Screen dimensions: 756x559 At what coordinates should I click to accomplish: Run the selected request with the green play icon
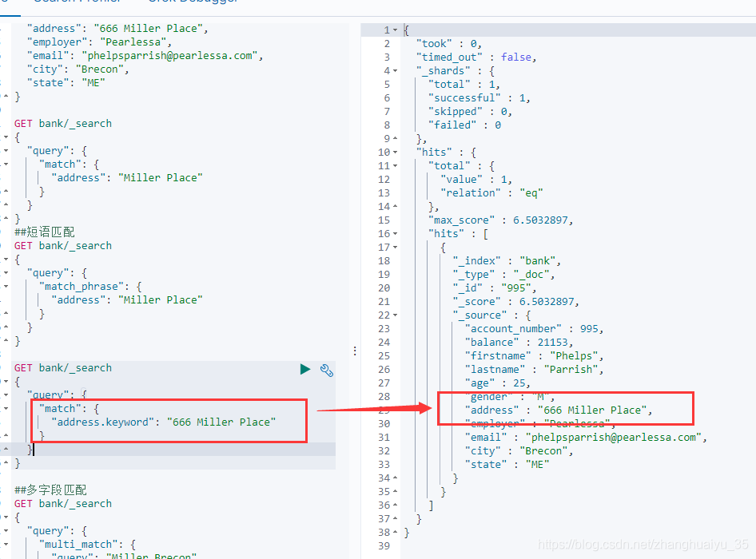click(x=305, y=369)
